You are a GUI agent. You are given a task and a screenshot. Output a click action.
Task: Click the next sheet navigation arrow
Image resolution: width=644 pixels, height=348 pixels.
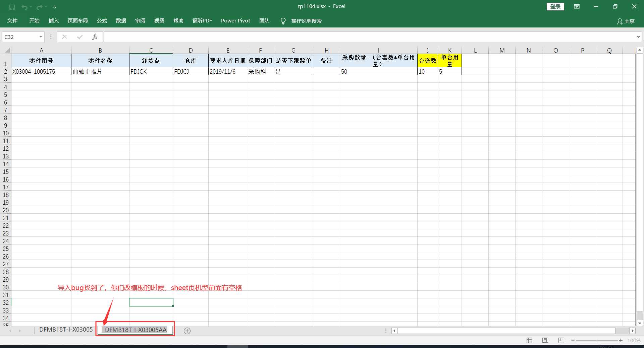click(x=20, y=331)
